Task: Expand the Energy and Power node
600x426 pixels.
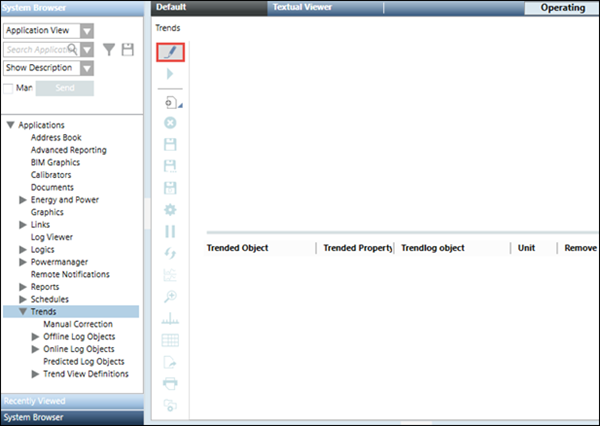Action: pos(24,200)
